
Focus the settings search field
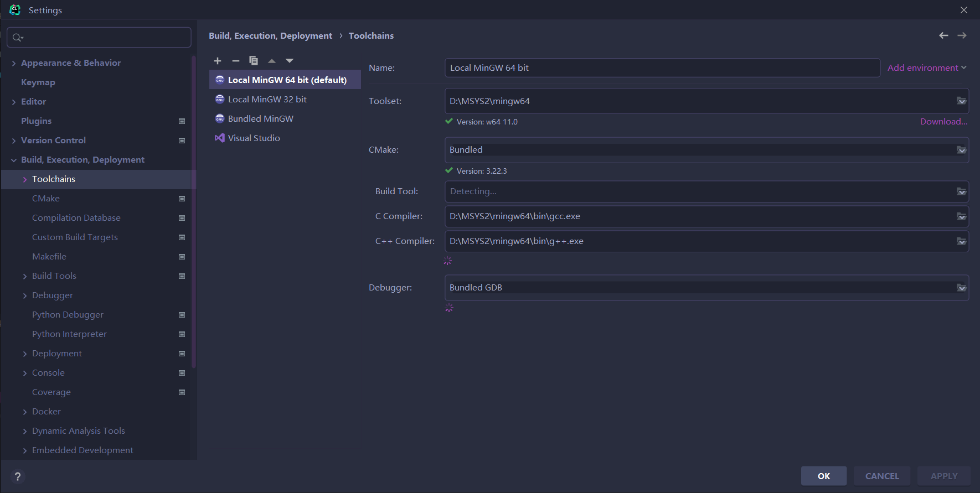click(99, 38)
